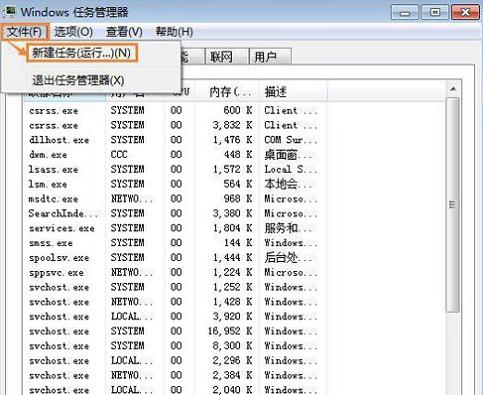The height and width of the screenshot is (395, 483).
Task: Maximize the Task Manager window
Action: click(435, 13)
